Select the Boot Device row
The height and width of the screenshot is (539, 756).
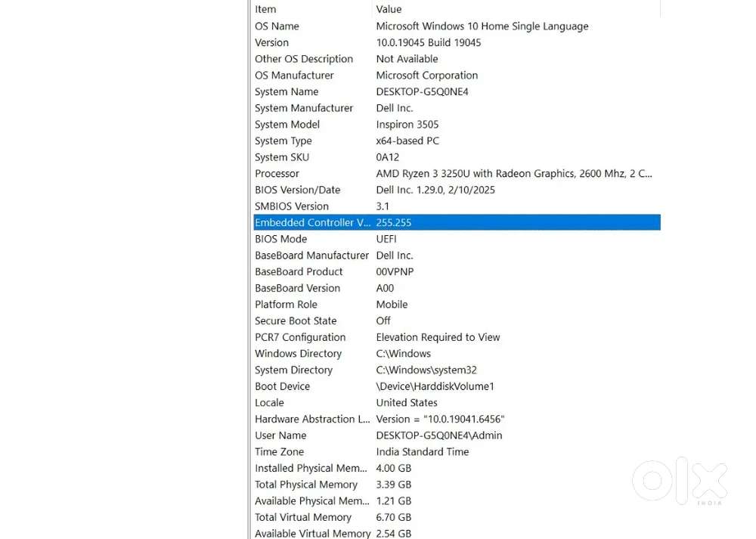[x=457, y=386]
